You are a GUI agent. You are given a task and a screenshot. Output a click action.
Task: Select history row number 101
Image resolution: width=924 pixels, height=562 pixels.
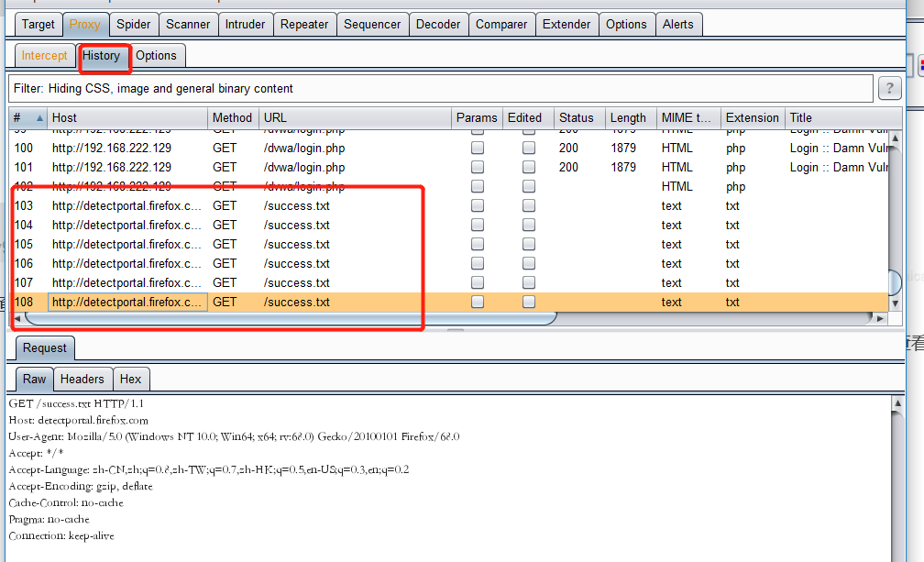click(449, 167)
